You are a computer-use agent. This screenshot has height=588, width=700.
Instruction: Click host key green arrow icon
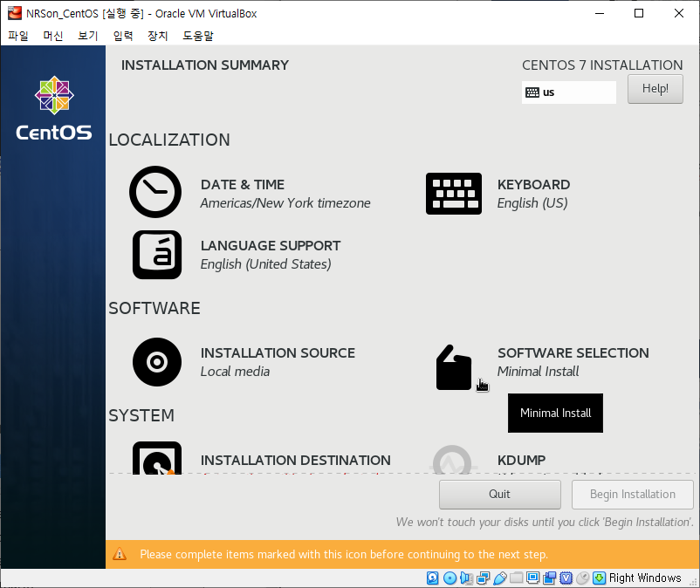599,578
